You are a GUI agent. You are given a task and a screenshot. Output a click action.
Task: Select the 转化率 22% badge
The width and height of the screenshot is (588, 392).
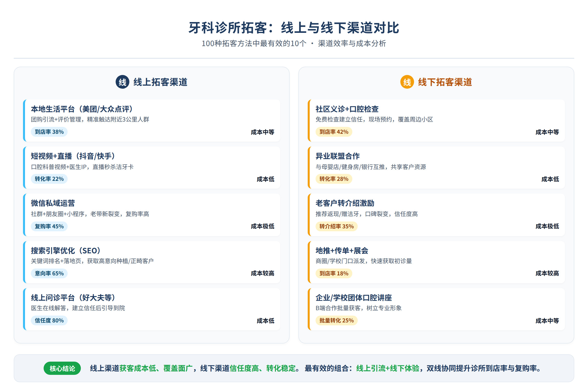(x=49, y=179)
